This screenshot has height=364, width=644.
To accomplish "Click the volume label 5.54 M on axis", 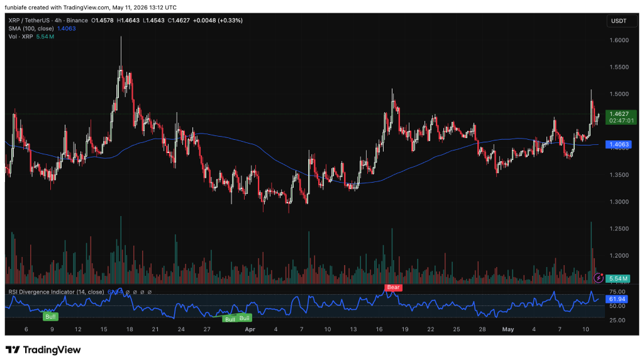I will click(618, 279).
